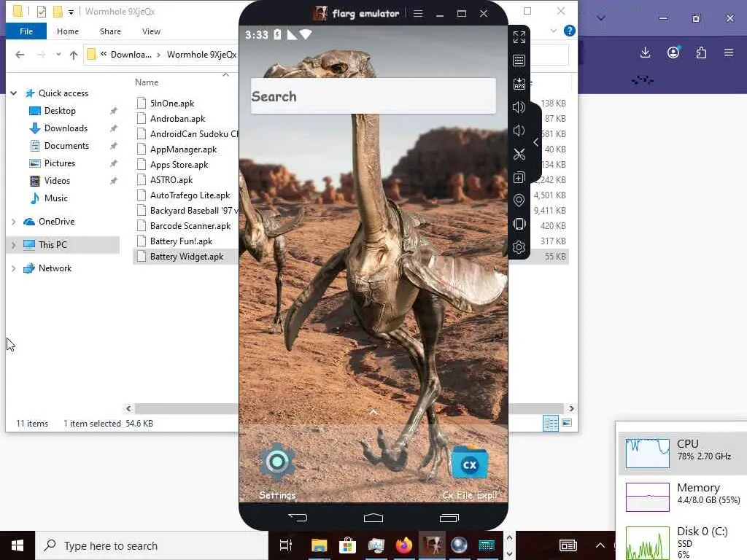Open File Explorer help icon
Viewport: 747px width, 560px height.
pos(569,31)
